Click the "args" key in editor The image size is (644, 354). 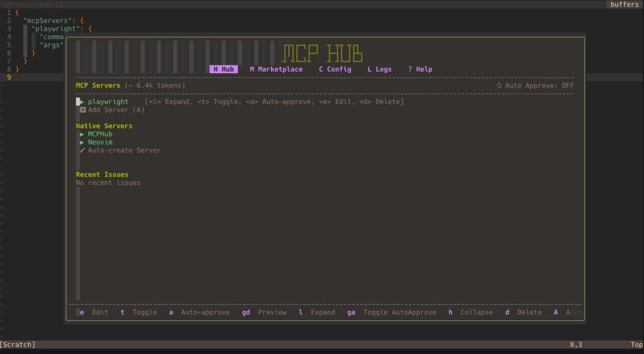click(52, 45)
